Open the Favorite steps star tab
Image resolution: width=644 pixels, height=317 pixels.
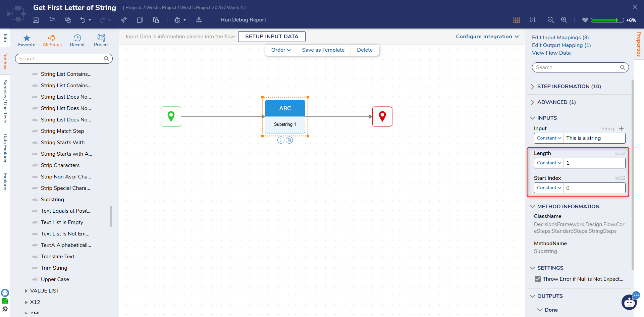(26, 41)
